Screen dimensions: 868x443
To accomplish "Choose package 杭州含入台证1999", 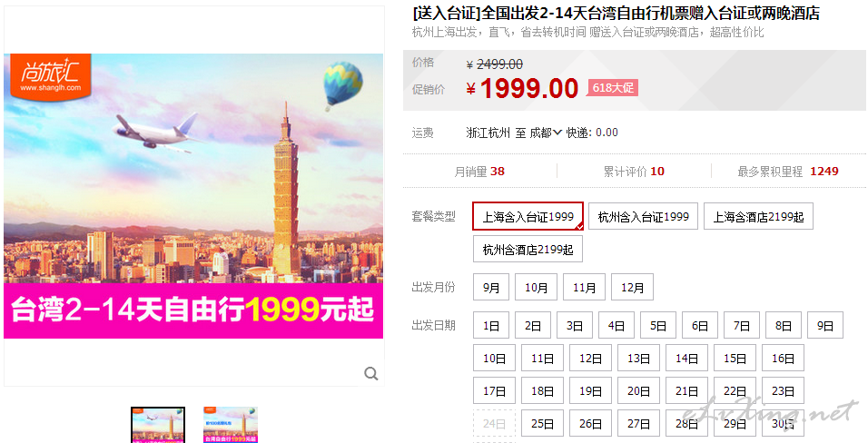I will point(643,217).
